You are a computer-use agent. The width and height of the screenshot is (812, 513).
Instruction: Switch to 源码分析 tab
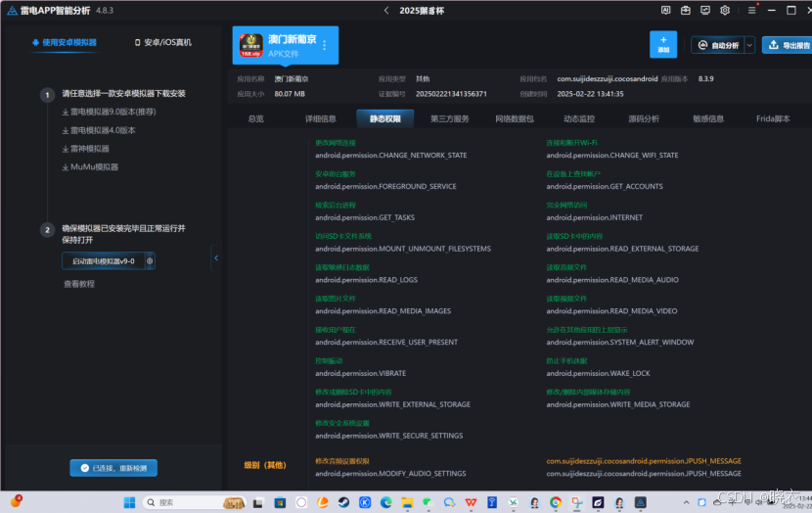644,118
